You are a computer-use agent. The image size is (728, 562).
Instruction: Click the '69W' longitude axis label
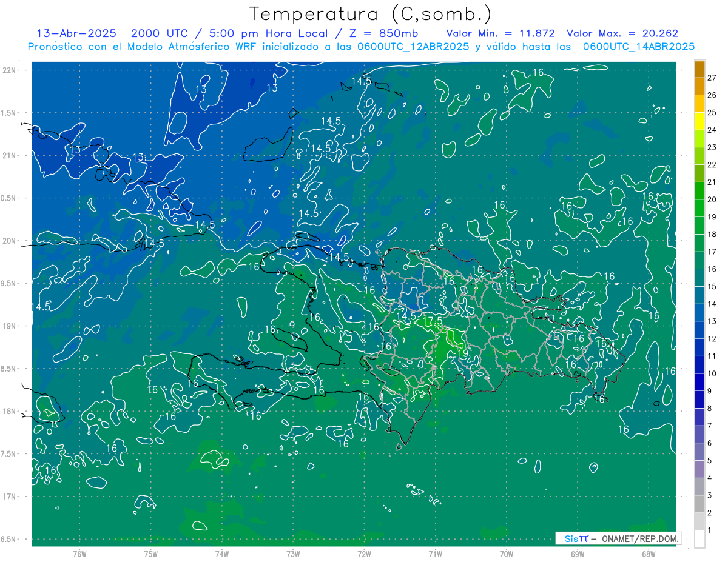tap(578, 554)
